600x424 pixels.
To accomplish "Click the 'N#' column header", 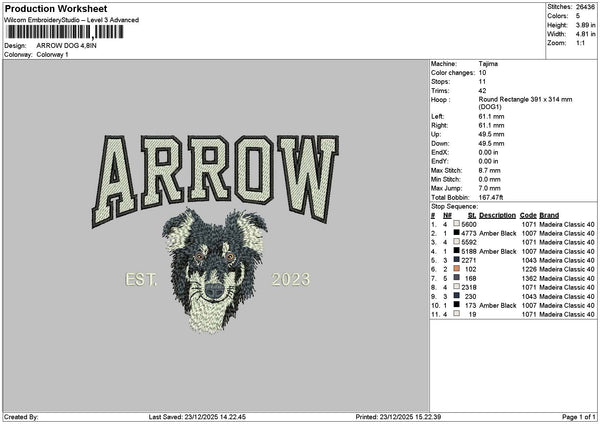I will pyautogui.click(x=447, y=215).
